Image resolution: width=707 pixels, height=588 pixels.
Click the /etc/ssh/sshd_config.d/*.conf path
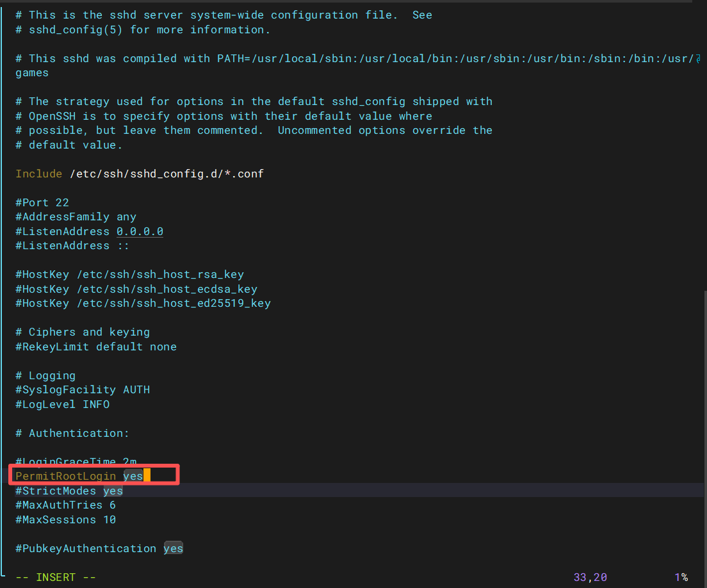pos(166,174)
